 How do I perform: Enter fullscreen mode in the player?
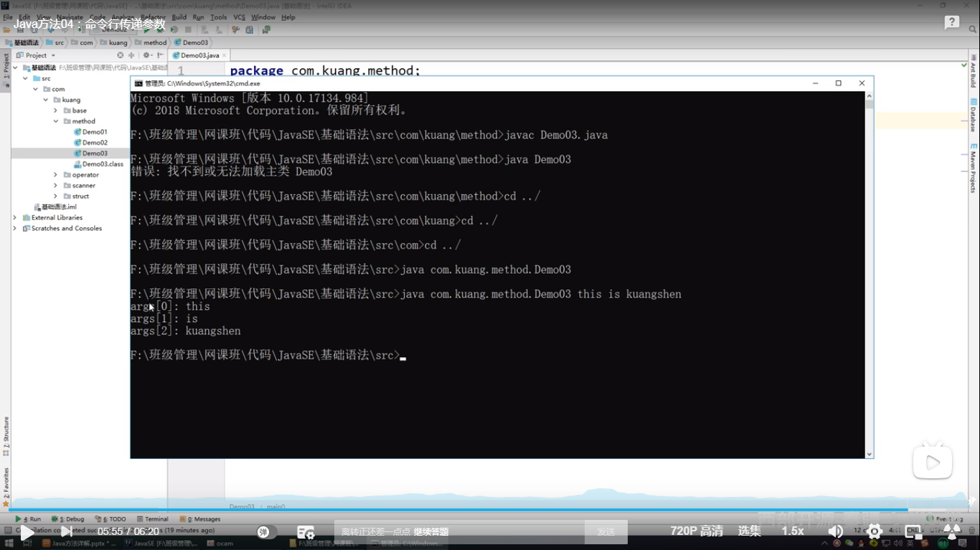pos(952,531)
